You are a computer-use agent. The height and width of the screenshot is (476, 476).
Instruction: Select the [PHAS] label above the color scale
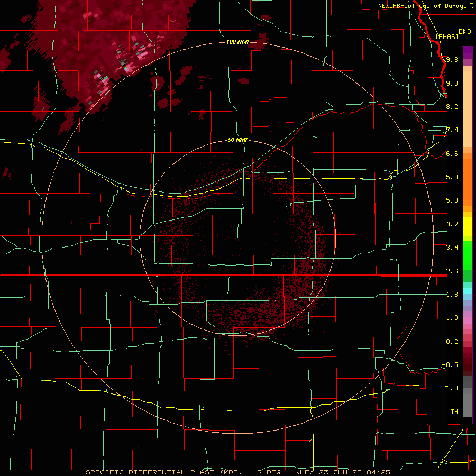(x=447, y=36)
